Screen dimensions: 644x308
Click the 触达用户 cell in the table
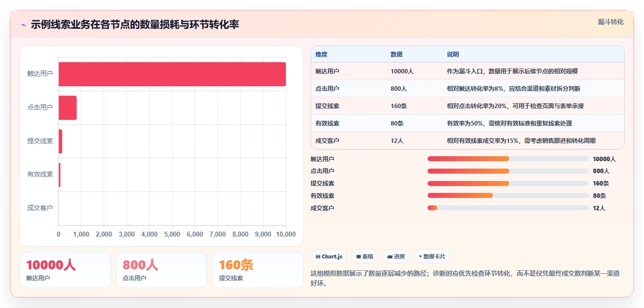(x=327, y=71)
